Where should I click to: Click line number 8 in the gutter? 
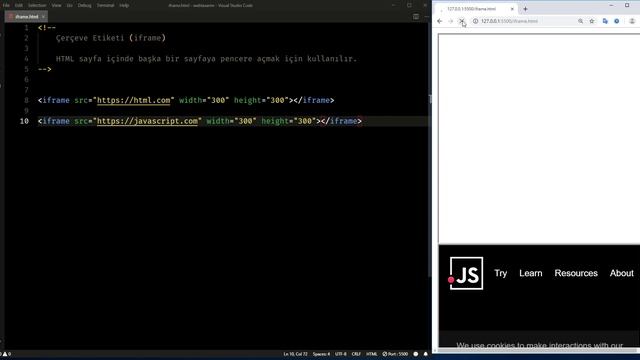pyautogui.click(x=26, y=100)
